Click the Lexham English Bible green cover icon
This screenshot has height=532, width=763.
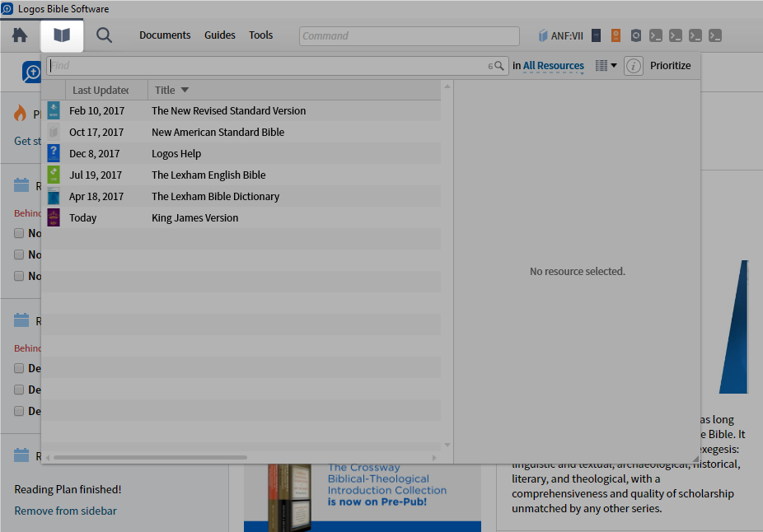click(x=54, y=175)
